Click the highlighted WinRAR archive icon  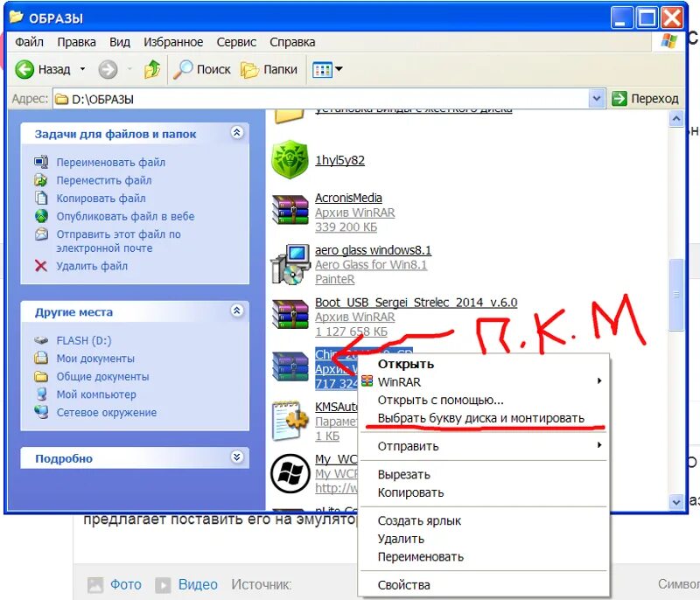tap(290, 366)
